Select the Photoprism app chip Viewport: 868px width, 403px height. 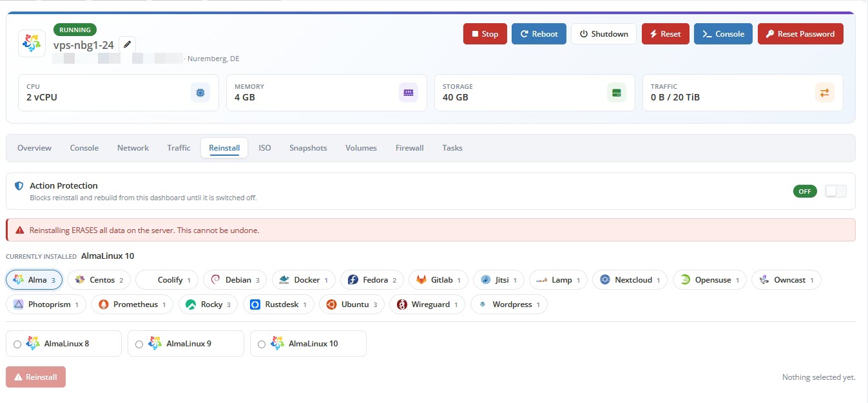click(46, 305)
